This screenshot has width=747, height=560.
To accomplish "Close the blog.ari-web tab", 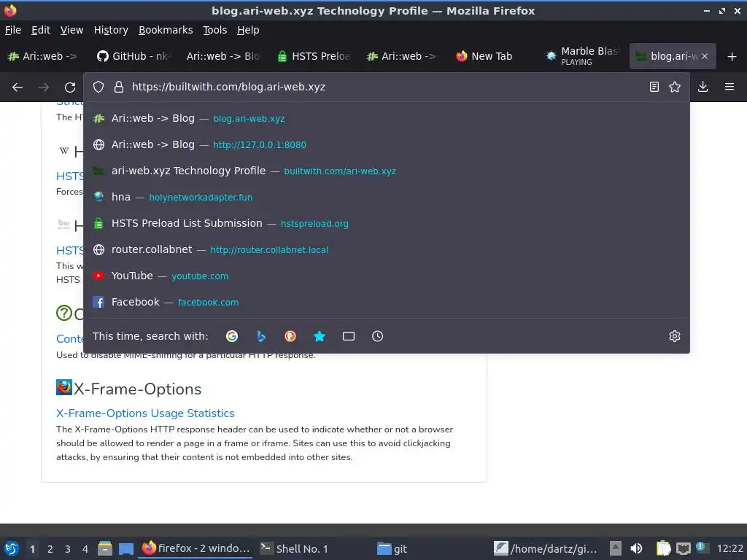I will (x=705, y=56).
